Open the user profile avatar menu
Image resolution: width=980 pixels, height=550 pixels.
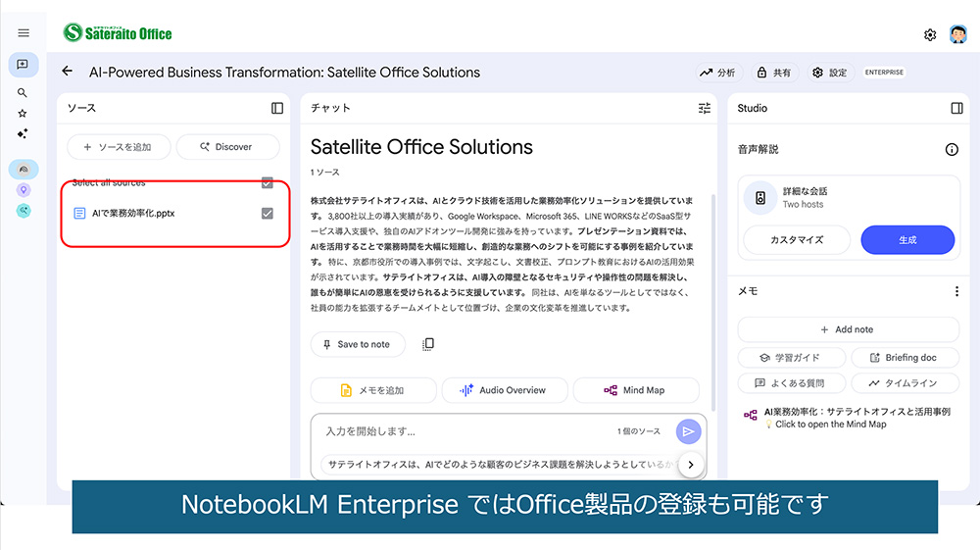958,34
